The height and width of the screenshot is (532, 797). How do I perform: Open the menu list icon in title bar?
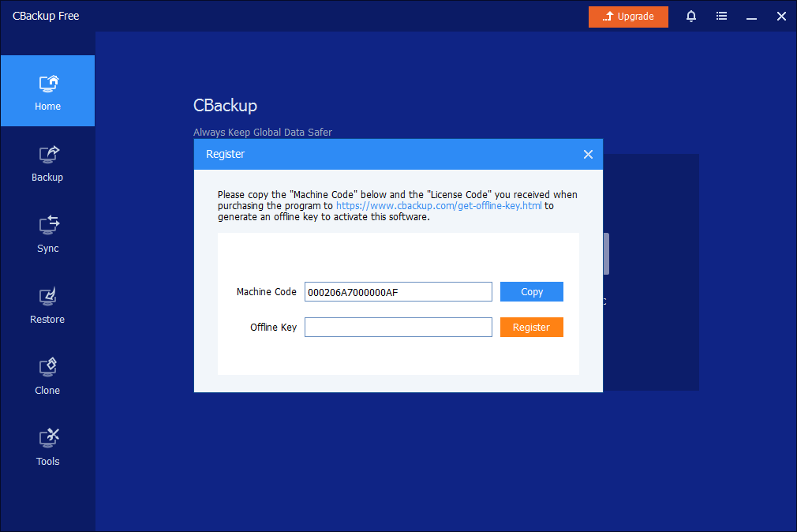(721, 16)
